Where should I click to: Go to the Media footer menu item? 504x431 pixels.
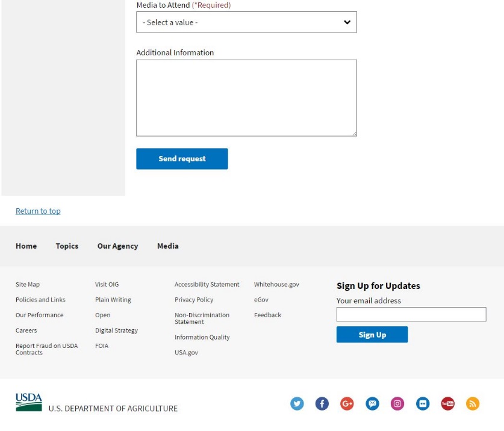point(167,246)
